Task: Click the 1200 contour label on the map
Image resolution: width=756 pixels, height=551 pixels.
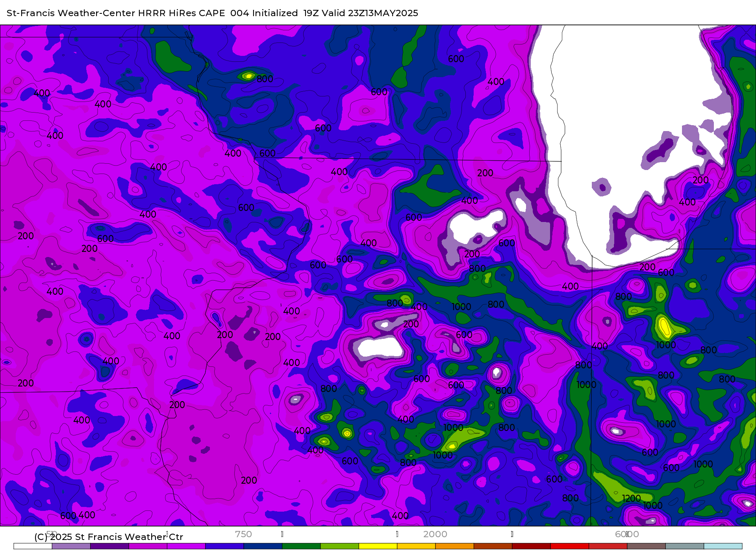Action: point(631,498)
